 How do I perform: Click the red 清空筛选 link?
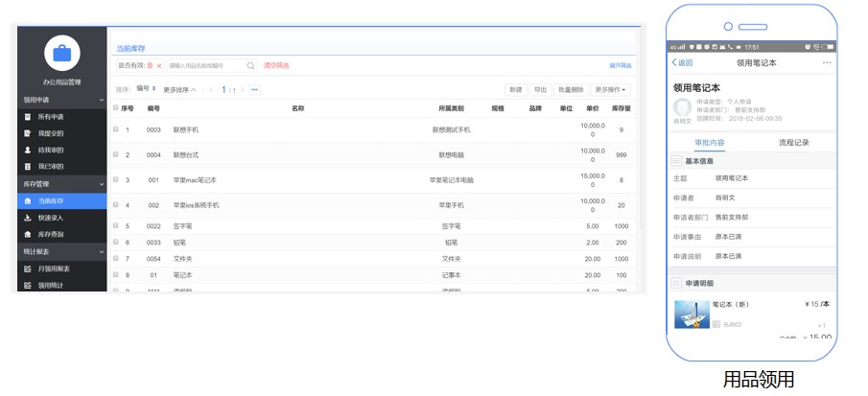(x=276, y=66)
